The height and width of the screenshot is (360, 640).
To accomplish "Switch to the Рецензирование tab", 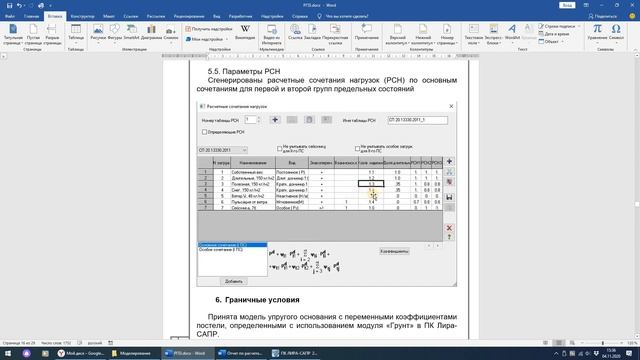I will tap(189, 16).
